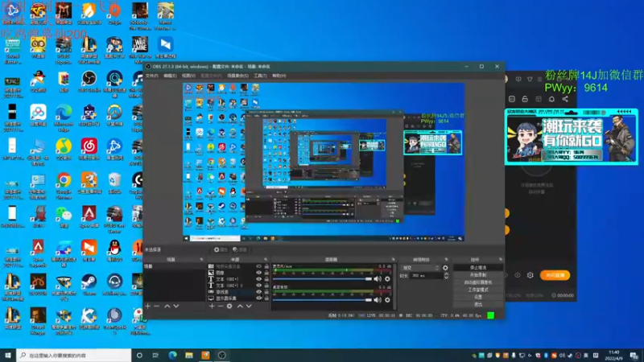Open gear settings for 桌面音频 mixer channel
644x362 pixels.
click(x=387, y=300)
